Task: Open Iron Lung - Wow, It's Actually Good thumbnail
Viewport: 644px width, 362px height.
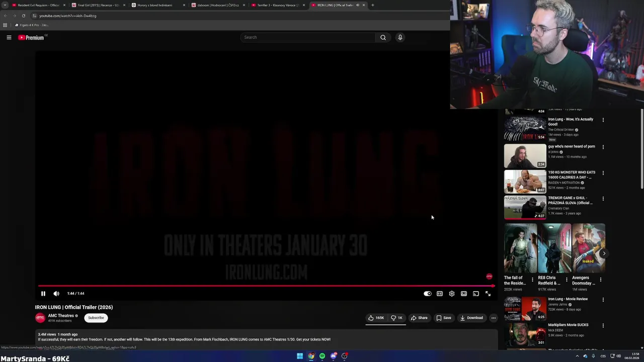Action: point(525,129)
